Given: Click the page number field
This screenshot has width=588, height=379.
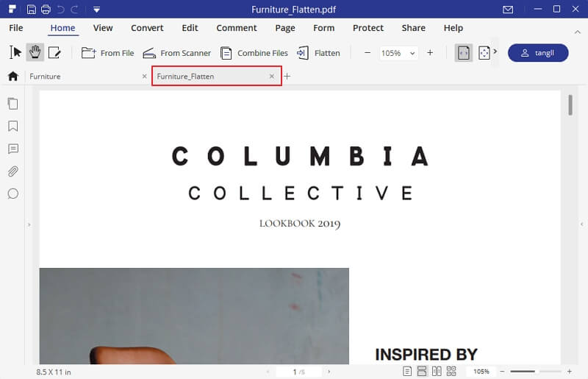Looking at the screenshot, I should [x=298, y=372].
